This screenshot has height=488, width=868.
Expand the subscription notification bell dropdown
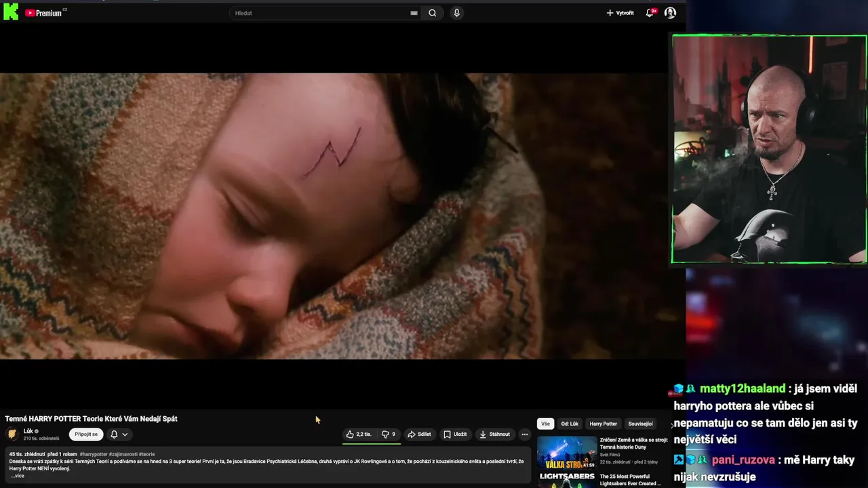click(x=119, y=434)
